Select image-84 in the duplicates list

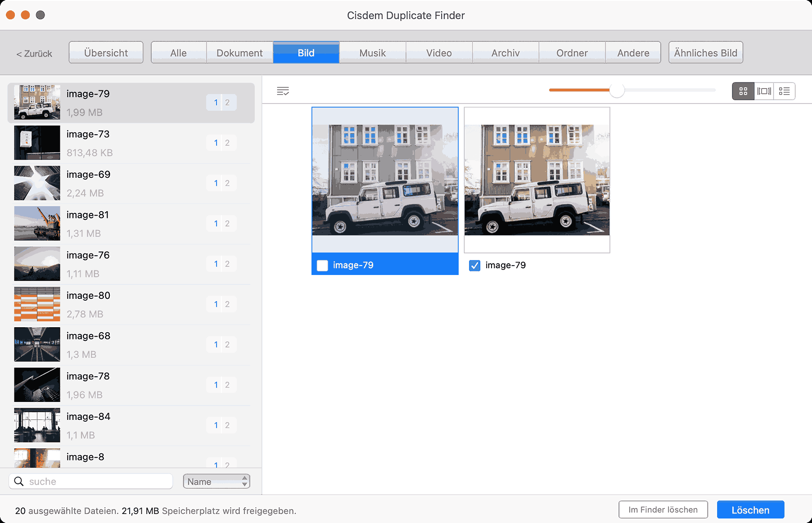click(x=131, y=425)
